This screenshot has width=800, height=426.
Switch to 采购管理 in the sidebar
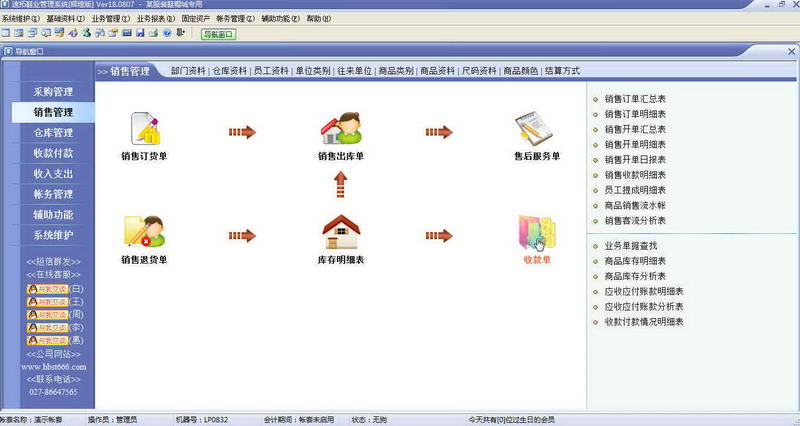point(53,92)
